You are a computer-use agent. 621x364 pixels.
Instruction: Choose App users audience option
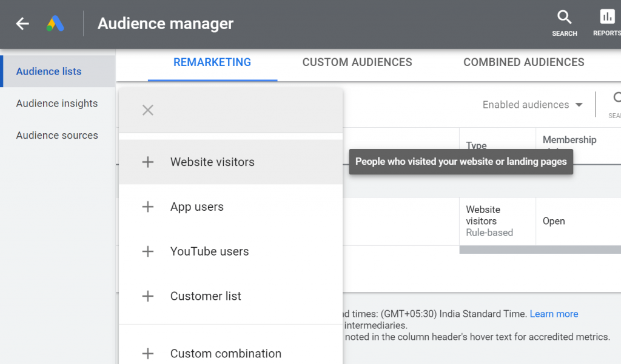(231, 207)
